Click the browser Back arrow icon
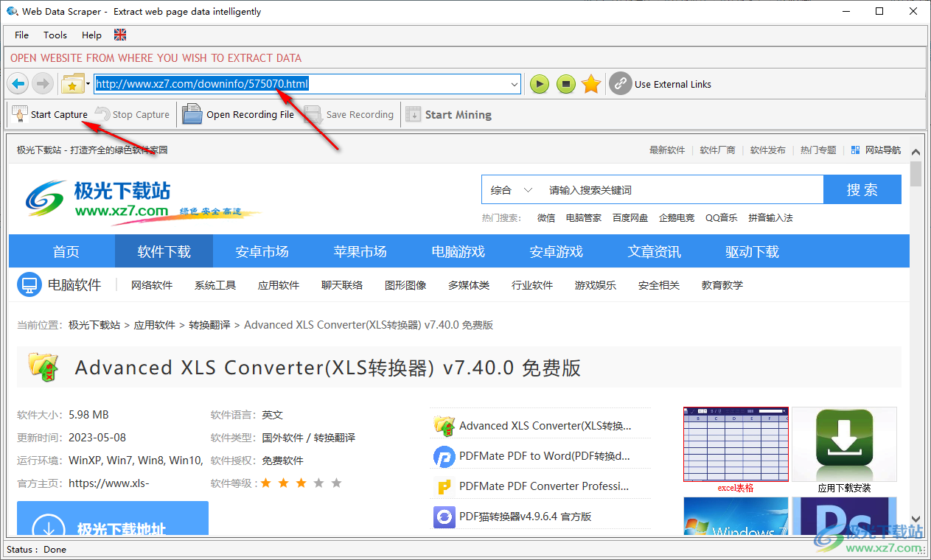931x560 pixels. click(18, 84)
